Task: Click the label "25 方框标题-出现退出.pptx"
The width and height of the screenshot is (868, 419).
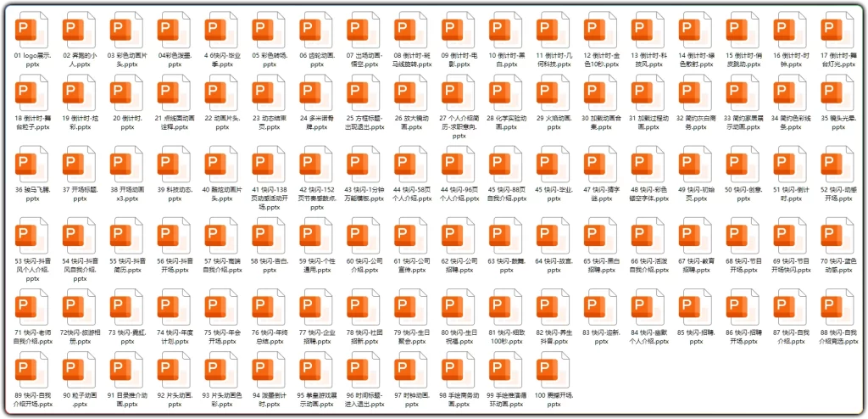Action: [x=364, y=123]
